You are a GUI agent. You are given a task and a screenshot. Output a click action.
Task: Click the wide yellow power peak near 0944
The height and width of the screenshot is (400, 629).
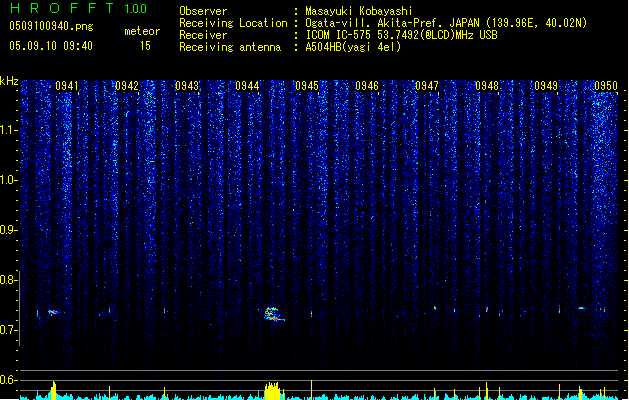[272, 391]
